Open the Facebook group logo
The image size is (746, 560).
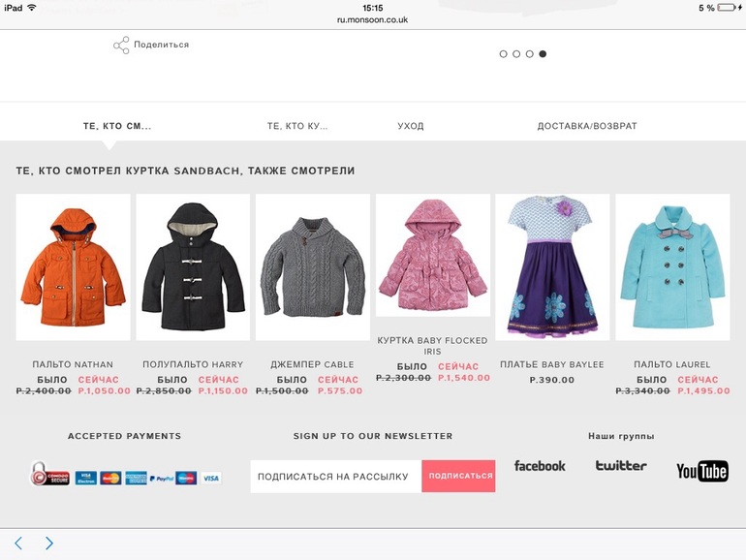540,466
